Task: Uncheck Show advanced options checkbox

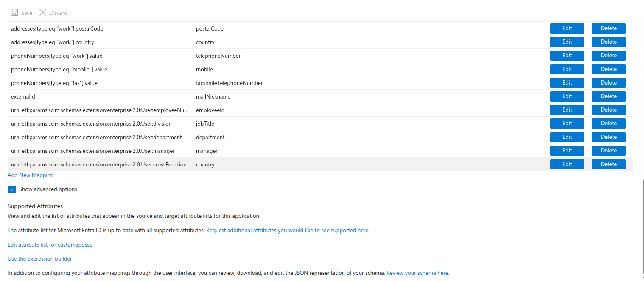Action: 12,189
